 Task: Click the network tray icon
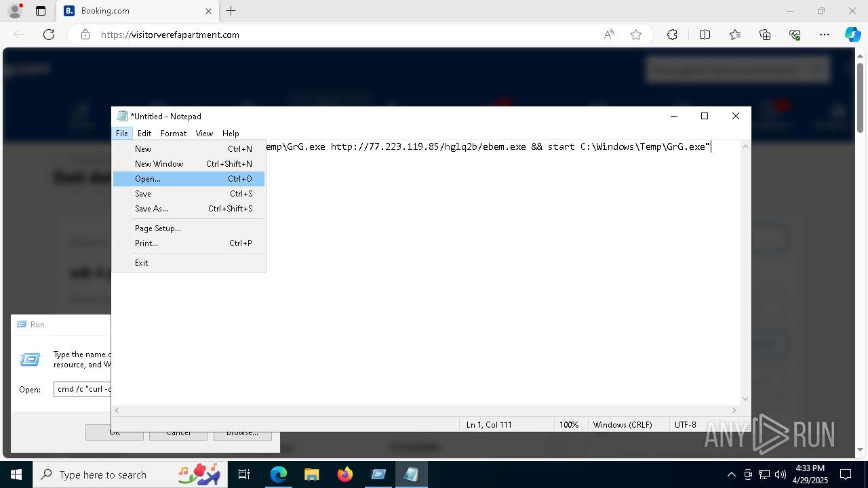click(764, 474)
